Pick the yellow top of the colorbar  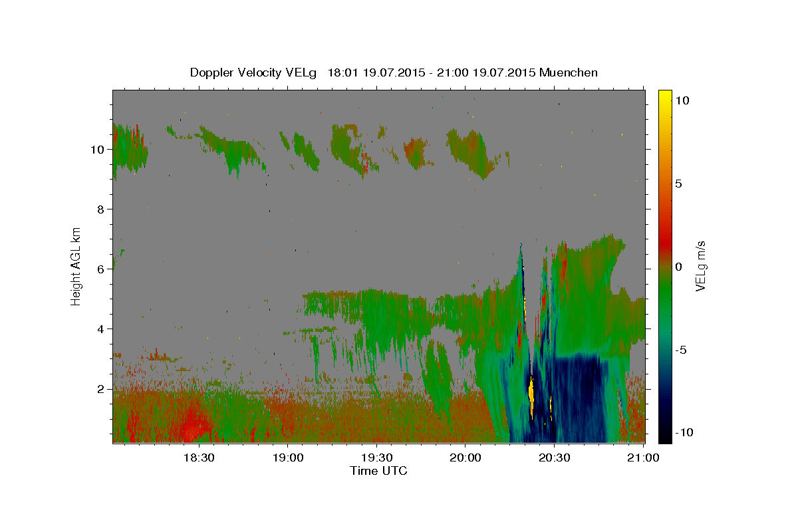coord(664,96)
